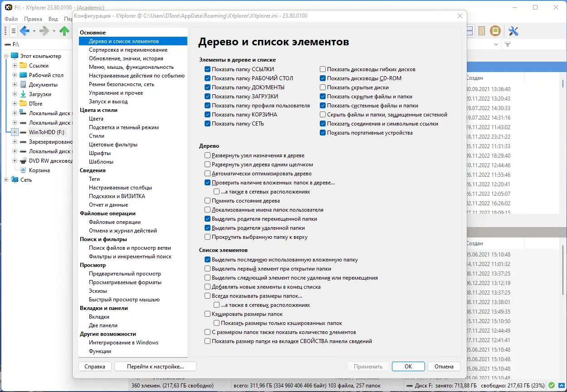Image resolution: width=567 pixels, height=392 pixels.
Task: Click the tan panel icon in toolbar
Action: click(482, 31)
